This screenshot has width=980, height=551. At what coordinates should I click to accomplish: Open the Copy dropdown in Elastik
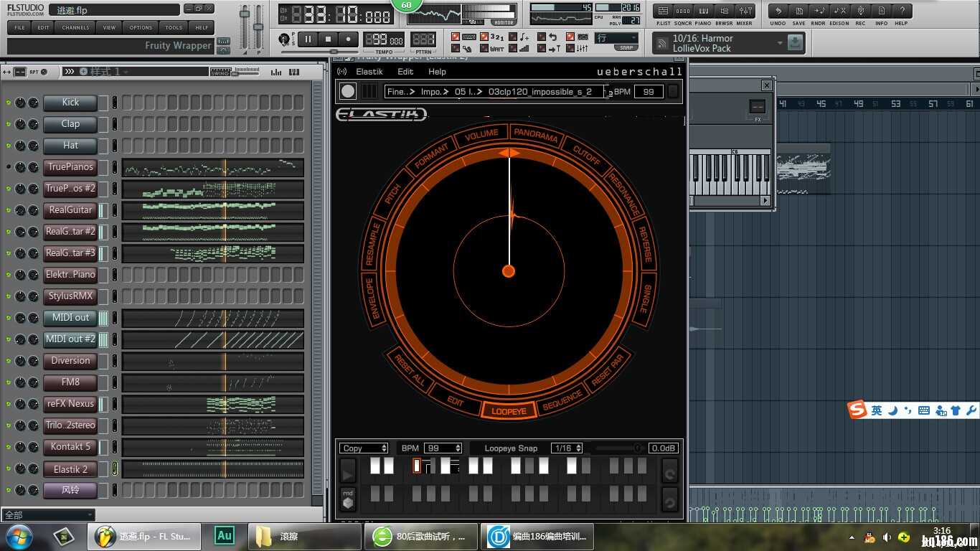click(x=364, y=448)
